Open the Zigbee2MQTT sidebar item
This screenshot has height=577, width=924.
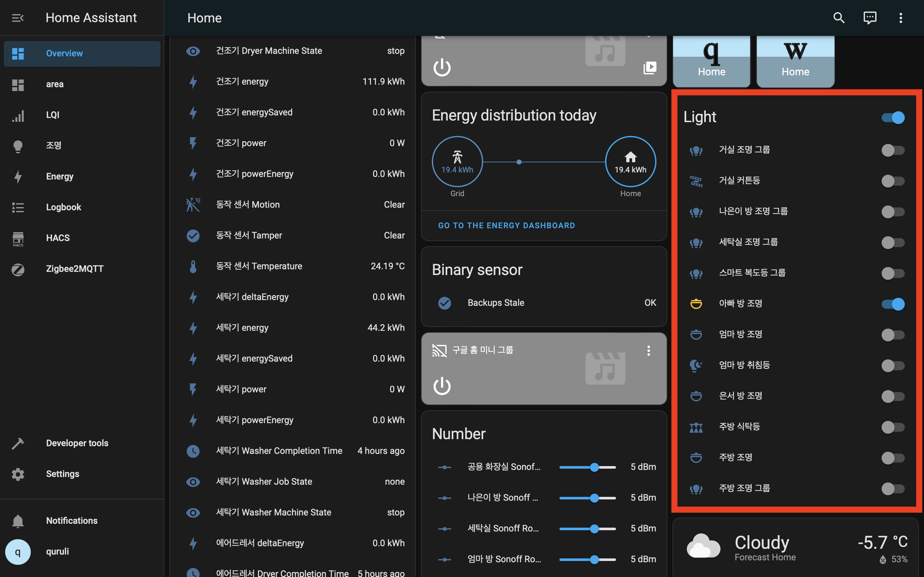click(74, 269)
